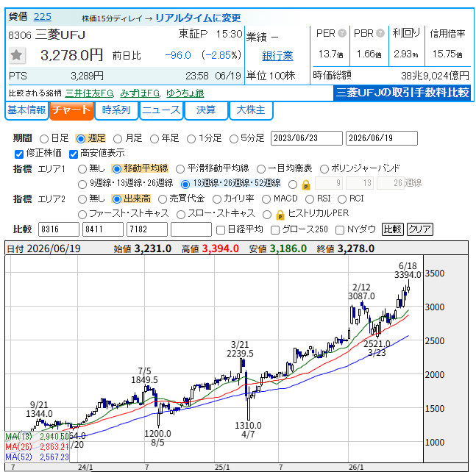Screen dimensions: 476x472
Task: Click the 4/7 1310.0 low label
Action: pyautogui.click(x=248, y=430)
